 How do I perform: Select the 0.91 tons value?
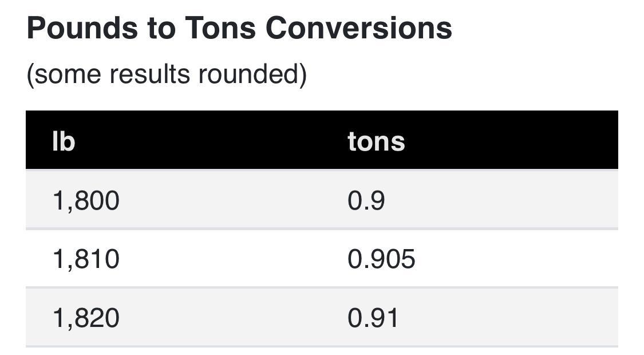[x=373, y=318]
